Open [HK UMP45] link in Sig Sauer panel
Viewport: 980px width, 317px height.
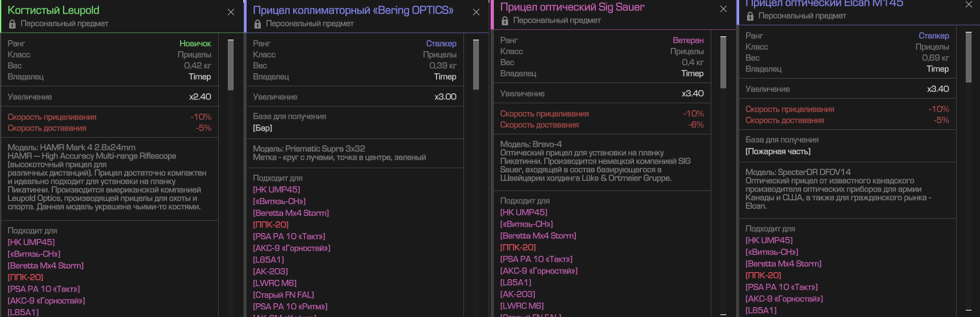[x=524, y=212]
